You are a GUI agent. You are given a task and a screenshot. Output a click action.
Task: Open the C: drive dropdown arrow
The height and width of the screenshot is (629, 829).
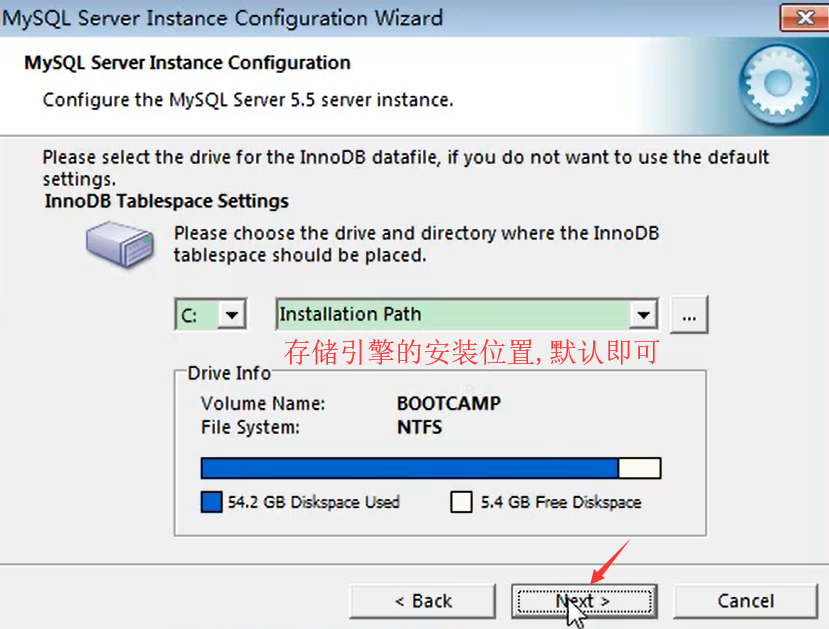click(232, 315)
